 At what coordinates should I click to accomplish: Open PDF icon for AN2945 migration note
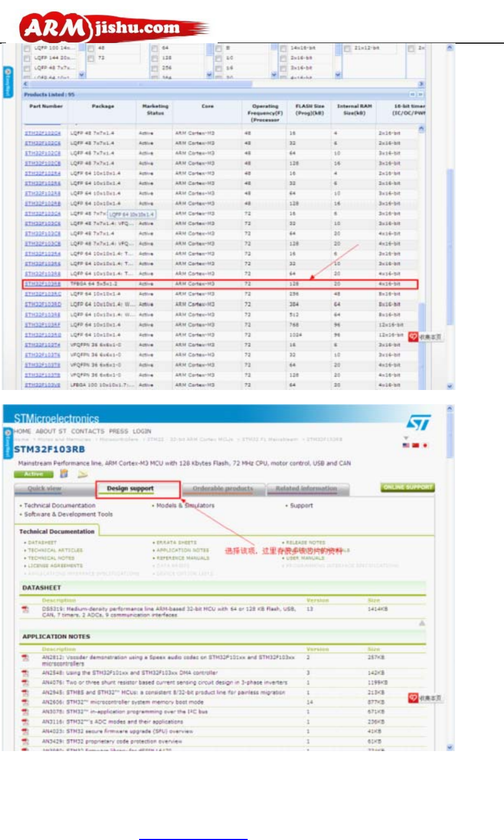(25, 693)
